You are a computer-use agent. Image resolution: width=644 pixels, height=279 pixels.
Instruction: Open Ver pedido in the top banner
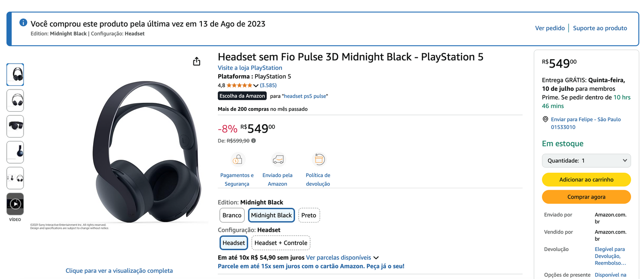click(550, 28)
